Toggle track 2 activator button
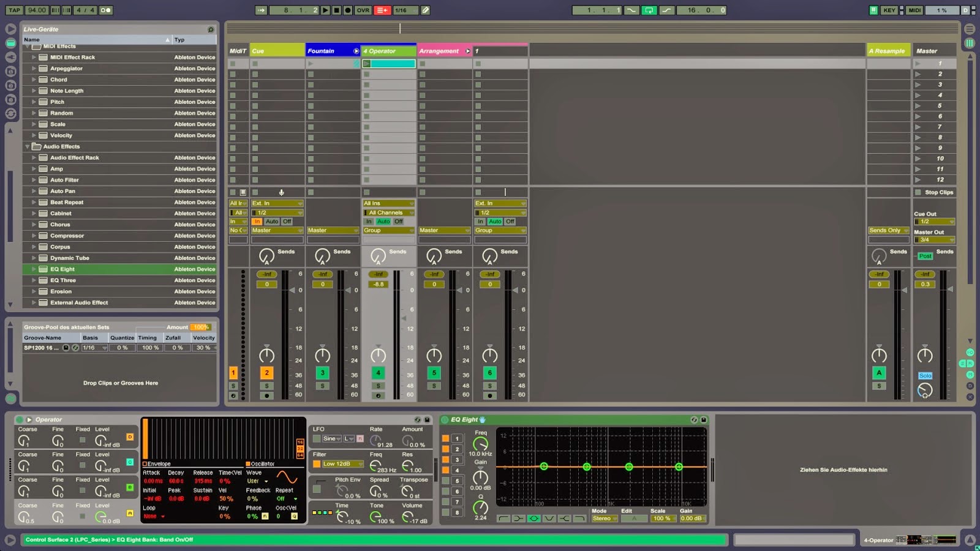980x551 pixels. coord(266,373)
